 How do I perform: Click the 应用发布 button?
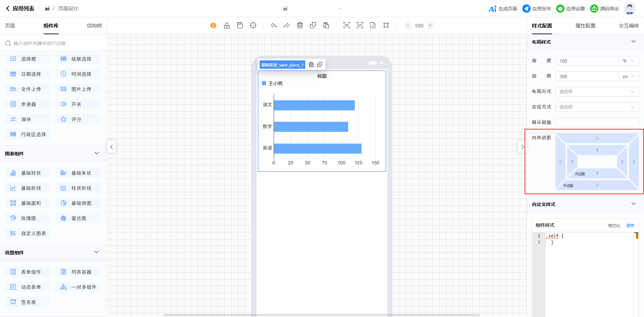[537, 9]
